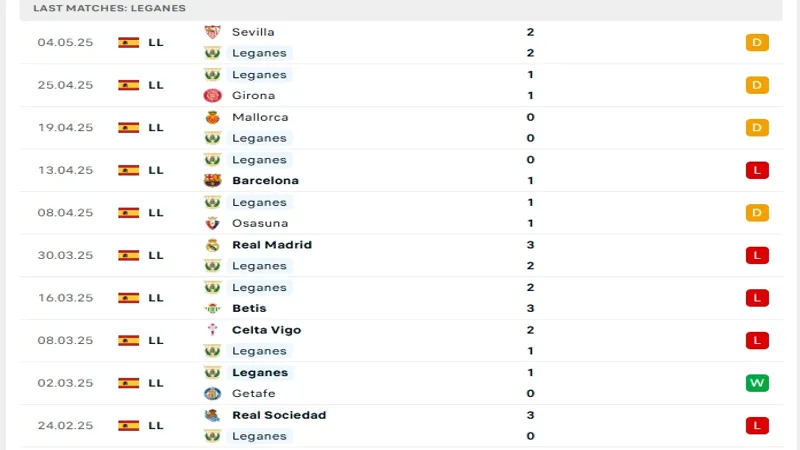This screenshot has height=450, width=800.
Task: Click the Real Madrid club crest icon
Action: (212, 245)
